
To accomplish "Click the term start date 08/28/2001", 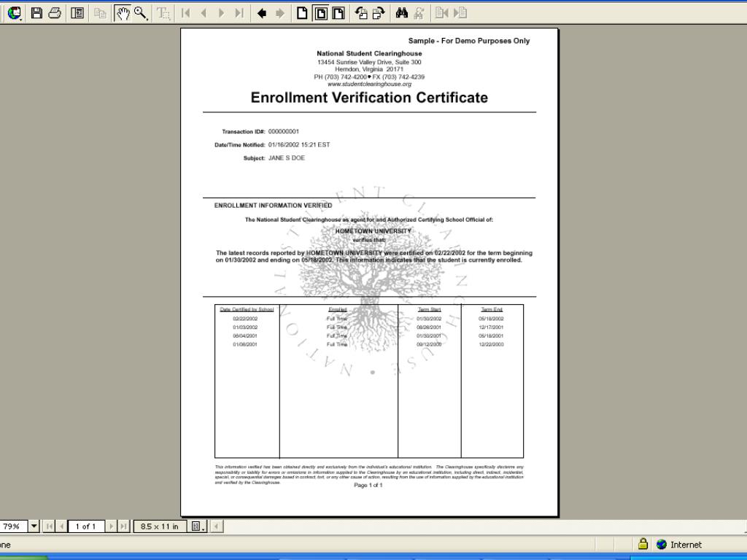I will [429, 327].
